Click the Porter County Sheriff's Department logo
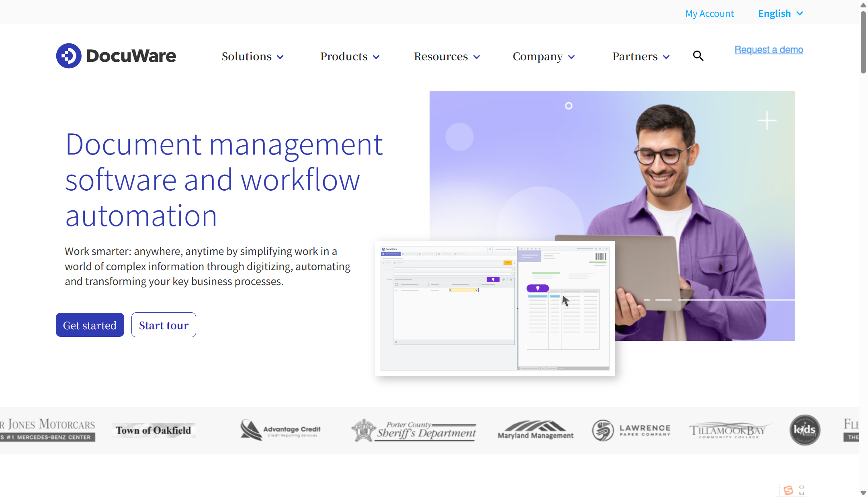868x497 pixels. [414, 431]
